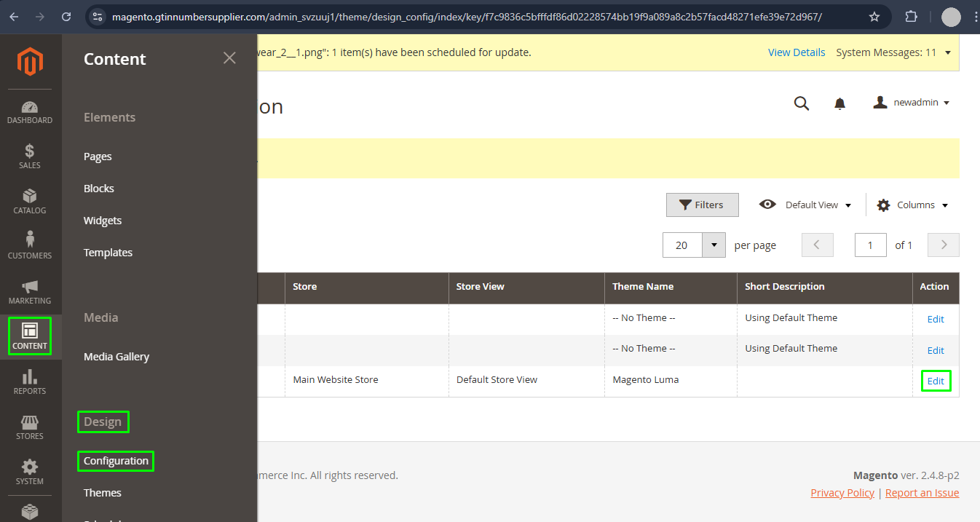Open the Columns selector

pyautogui.click(x=912, y=205)
